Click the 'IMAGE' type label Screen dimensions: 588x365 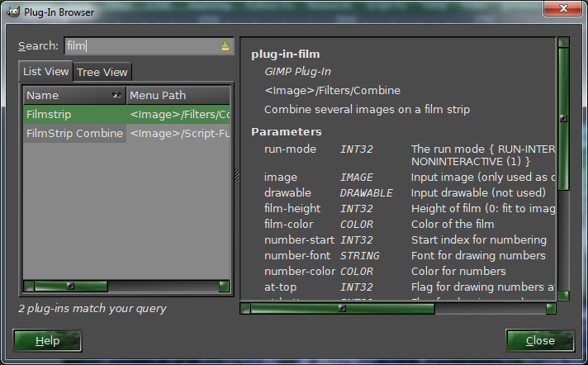tap(357, 177)
